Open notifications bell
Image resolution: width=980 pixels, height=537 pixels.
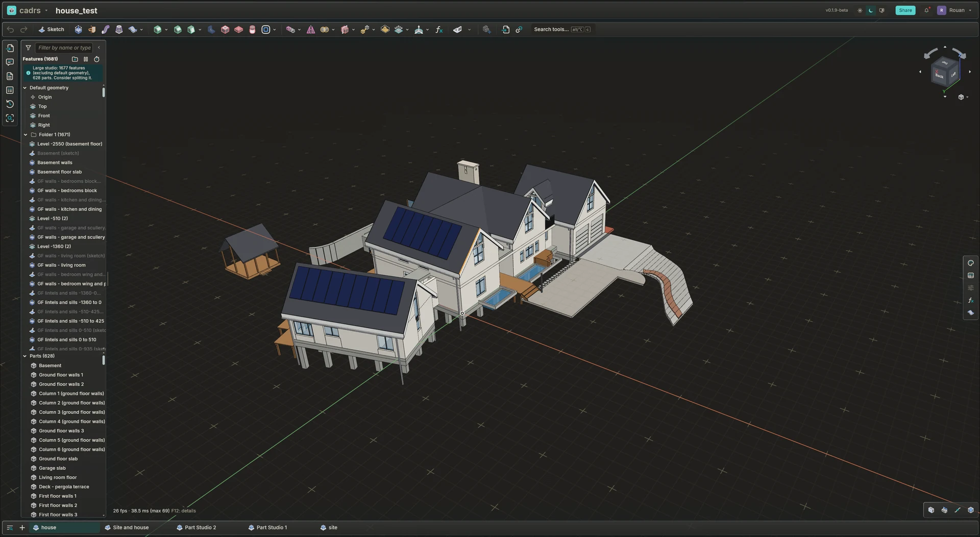tap(926, 10)
